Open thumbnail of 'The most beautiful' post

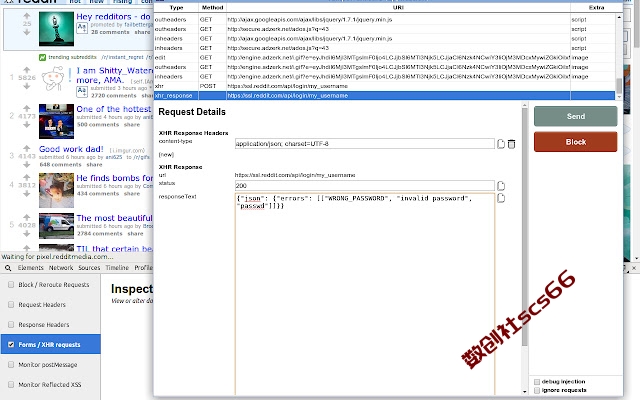(x=56, y=226)
